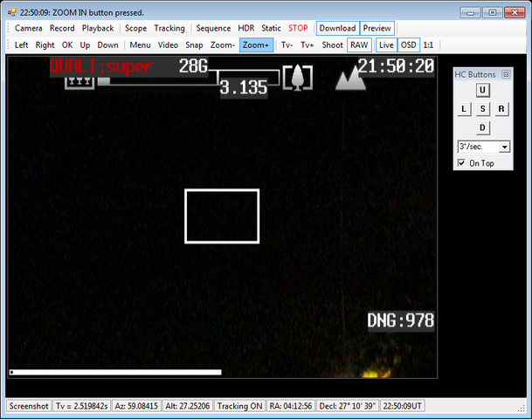Click the QUALI:super overlay text

tap(101, 67)
